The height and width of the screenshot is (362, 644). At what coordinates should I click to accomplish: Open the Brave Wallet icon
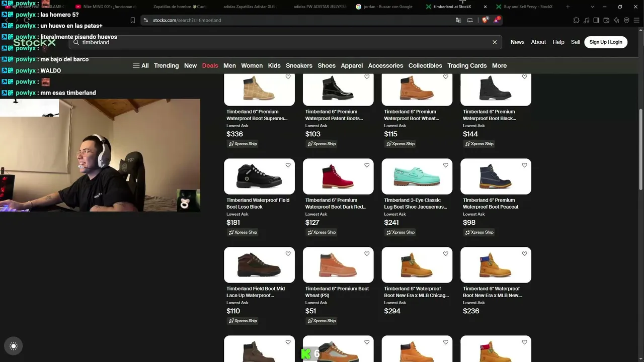tap(606, 20)
